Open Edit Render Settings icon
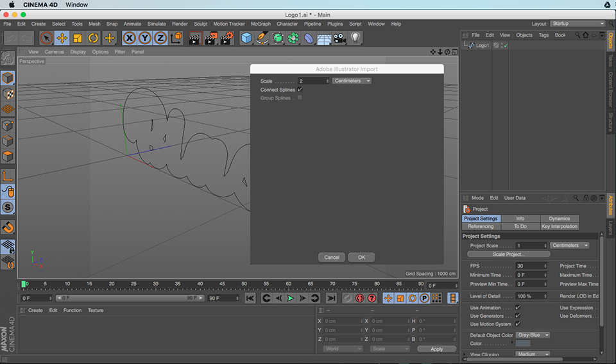The image size is (616, 364). [x=227, y=38]
